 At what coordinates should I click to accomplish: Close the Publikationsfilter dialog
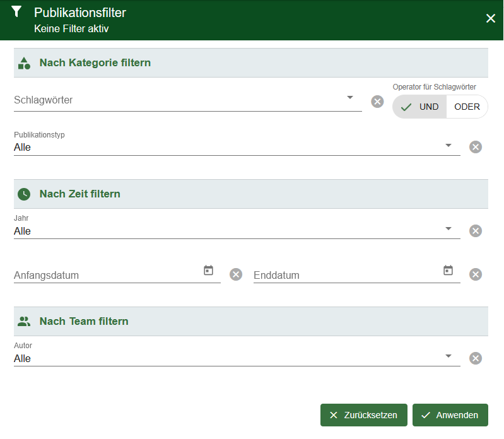[x=490, y=19]
